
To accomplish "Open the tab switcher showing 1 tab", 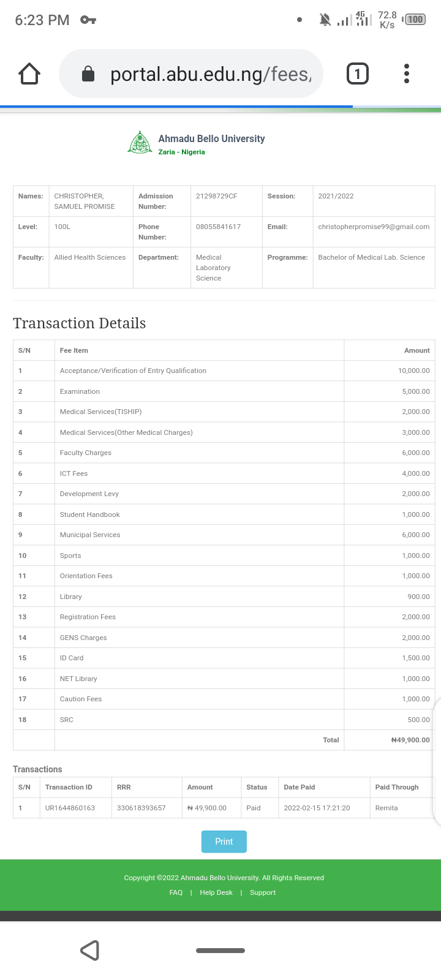I will point(358,74).
